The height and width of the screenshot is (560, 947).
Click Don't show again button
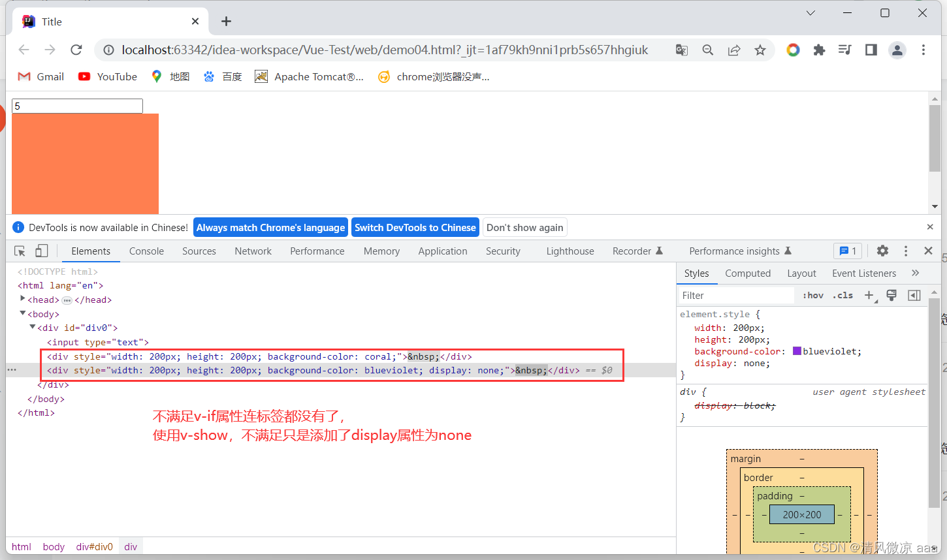point(524,227)
